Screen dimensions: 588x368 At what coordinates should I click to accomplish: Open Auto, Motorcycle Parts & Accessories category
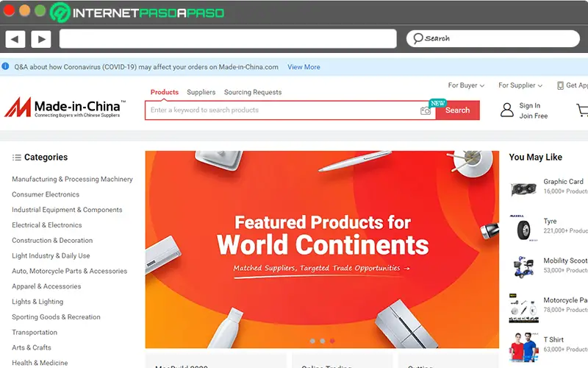point(69,271)
